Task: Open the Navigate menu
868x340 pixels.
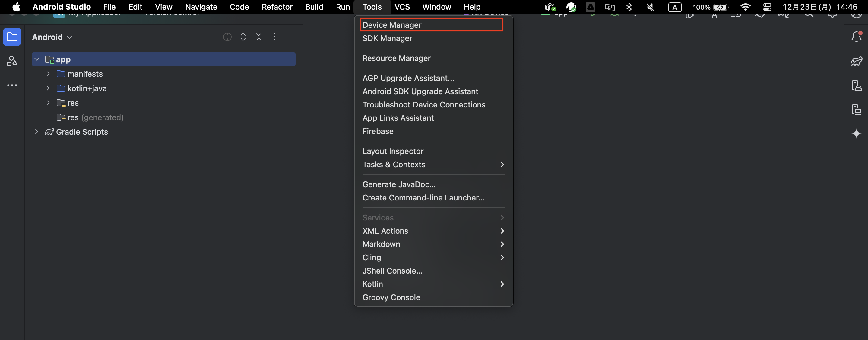Action: tap(201, 7)
